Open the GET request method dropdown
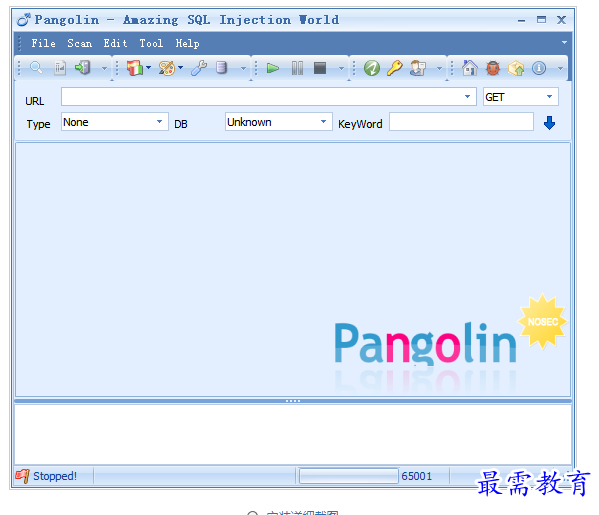Screen dimensions: 599x515 pyautogui.click(x=549, y=97)
